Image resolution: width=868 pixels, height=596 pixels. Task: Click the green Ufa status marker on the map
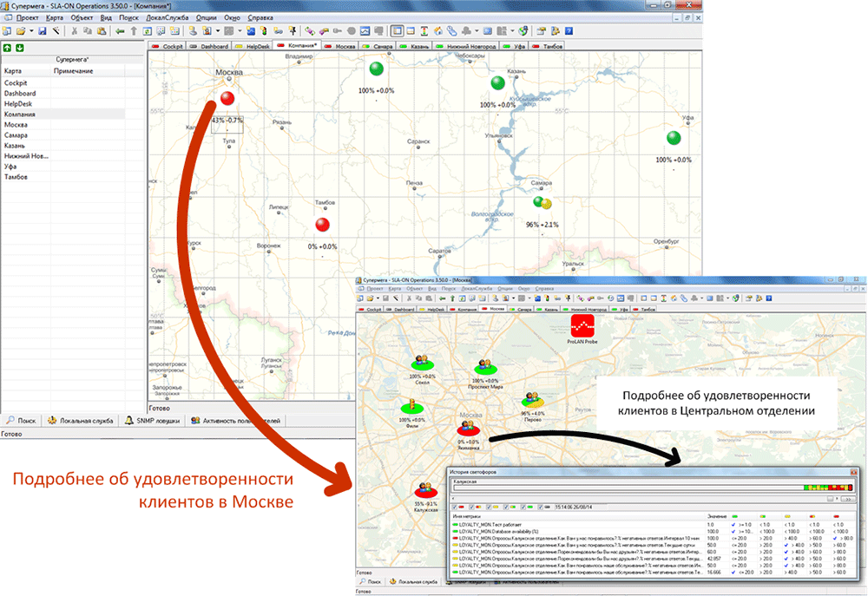[674, 138]
